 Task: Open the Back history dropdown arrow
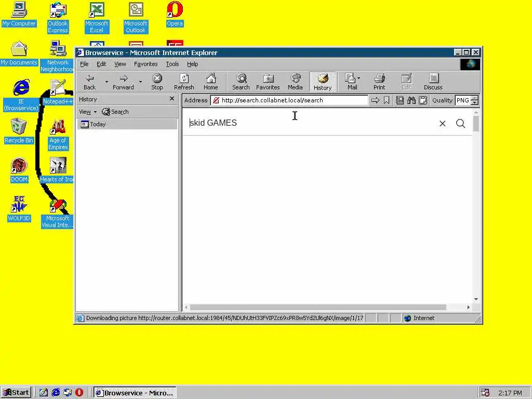[x=107, y=82]
